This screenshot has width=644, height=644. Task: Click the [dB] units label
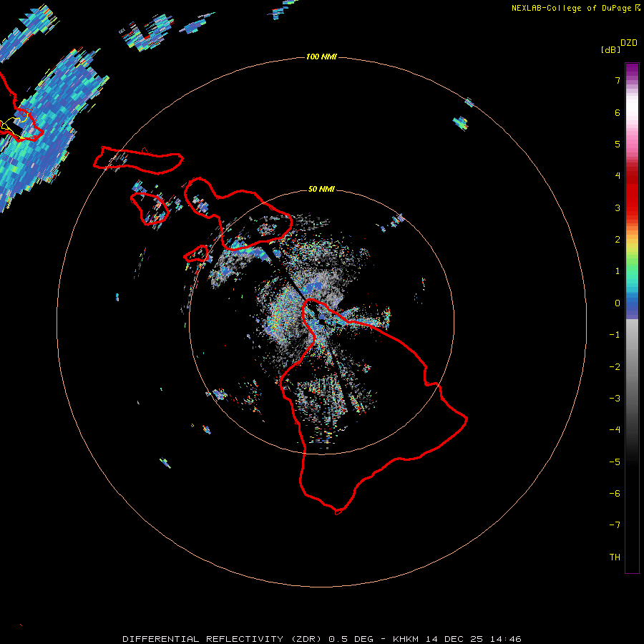coord(610,49)
